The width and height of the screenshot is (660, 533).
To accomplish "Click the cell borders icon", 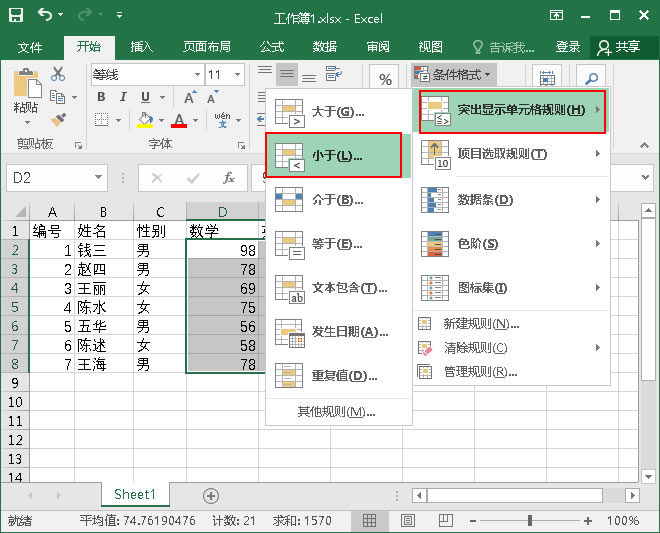I will [x=101, y=120].
